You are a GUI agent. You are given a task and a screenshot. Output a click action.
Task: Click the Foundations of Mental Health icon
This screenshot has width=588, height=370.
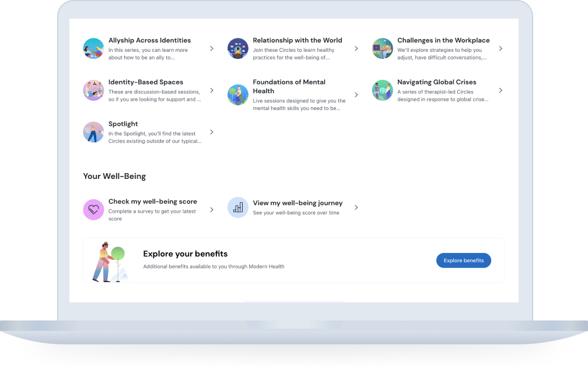[x=238, y=95]
